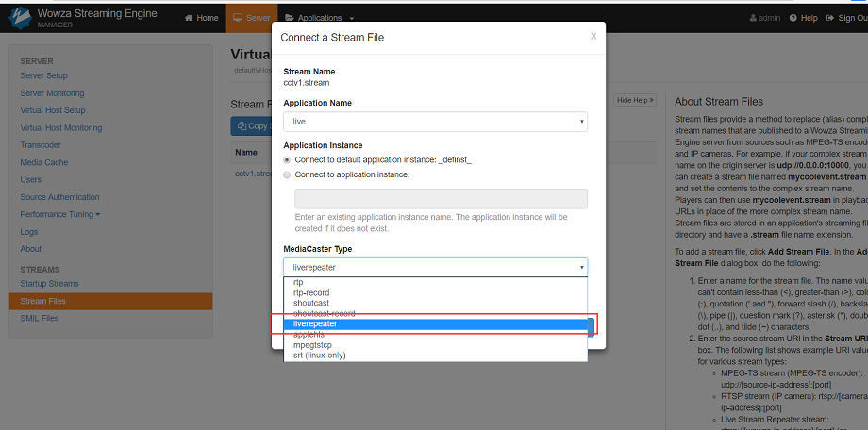The width and height of the screenshot is (868, 430).
Task: Click the cctv1.stream link in table
Action: 253,174
